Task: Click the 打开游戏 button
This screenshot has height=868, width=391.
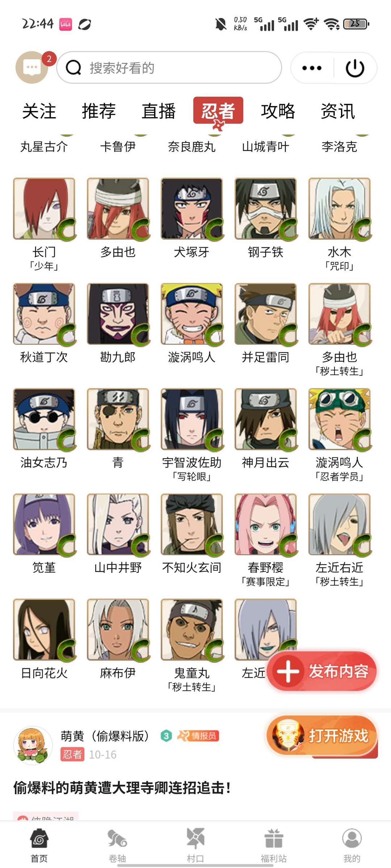Action: 322,736
